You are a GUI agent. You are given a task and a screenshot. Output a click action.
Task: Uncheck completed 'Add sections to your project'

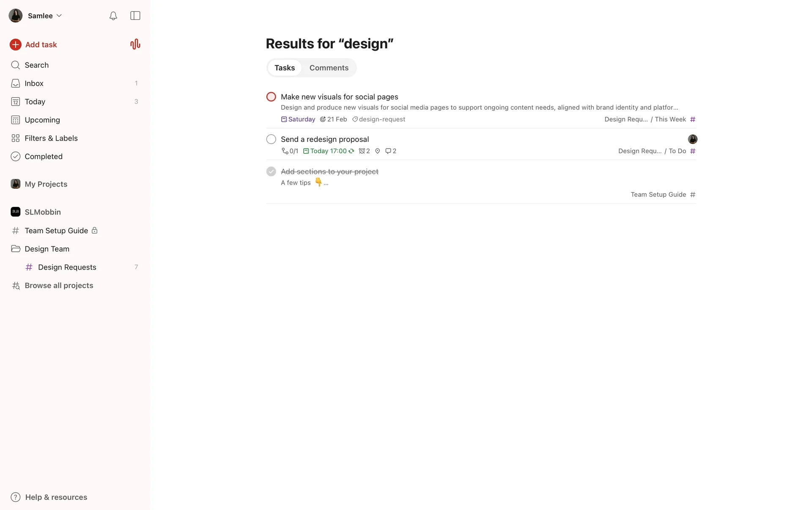(271, 171)
